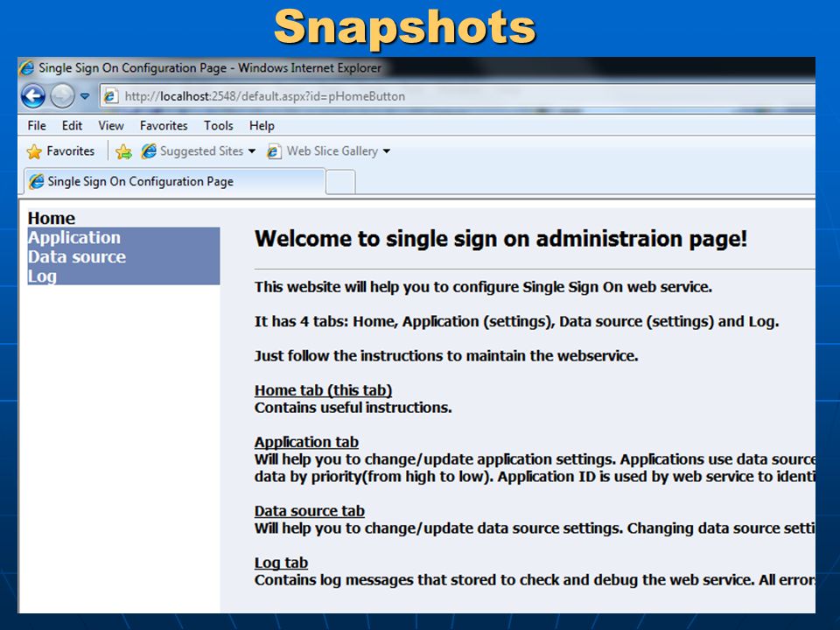This screenshot has width=840, height=630.
Task: Open the View menu
Action: pyautogui.click(x=111, y=126)
